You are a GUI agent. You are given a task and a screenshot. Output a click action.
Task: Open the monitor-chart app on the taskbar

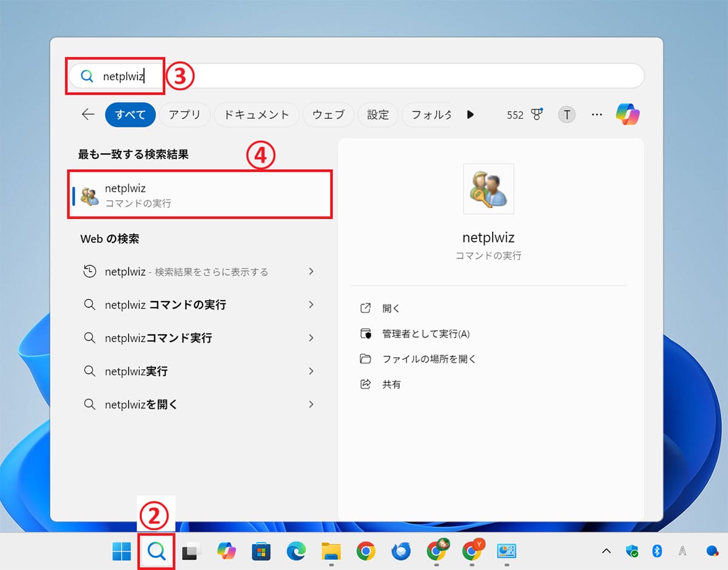click(506, 551)
